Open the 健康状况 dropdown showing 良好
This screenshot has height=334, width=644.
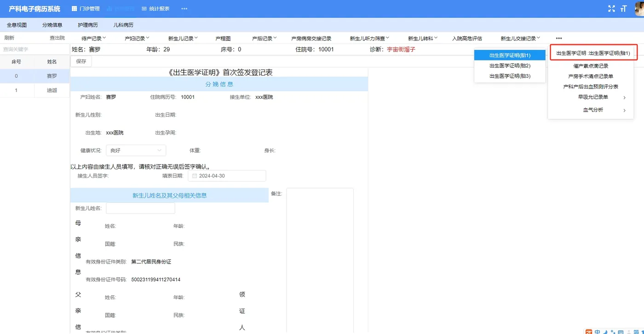pos(136,150)
